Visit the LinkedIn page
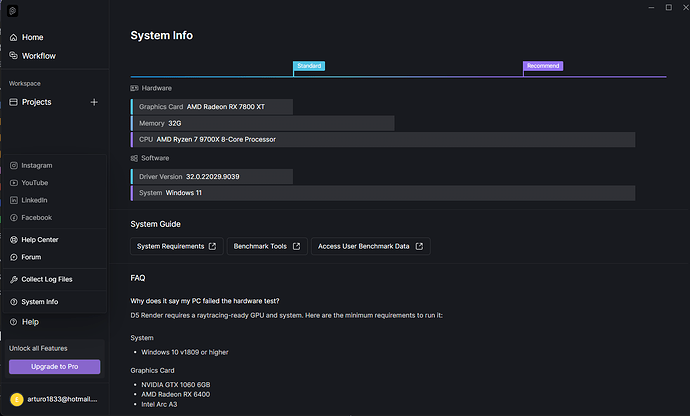 tap(34, 200)
